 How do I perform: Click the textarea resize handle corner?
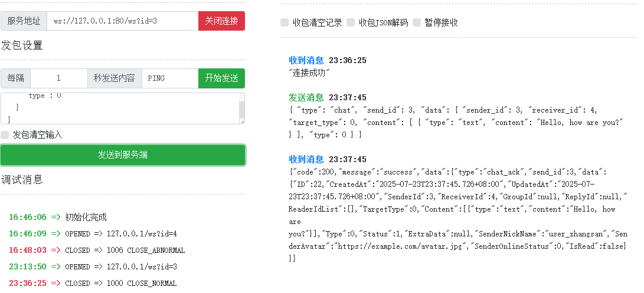click(x=241, y=121)
